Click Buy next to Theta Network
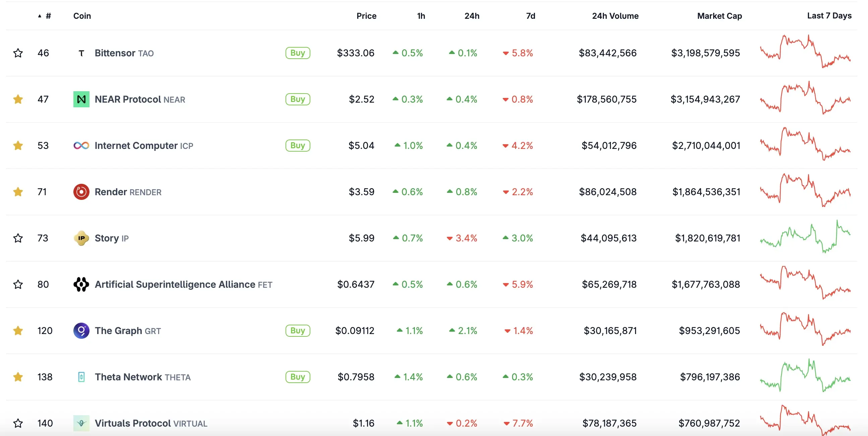 tap(298, 377)
